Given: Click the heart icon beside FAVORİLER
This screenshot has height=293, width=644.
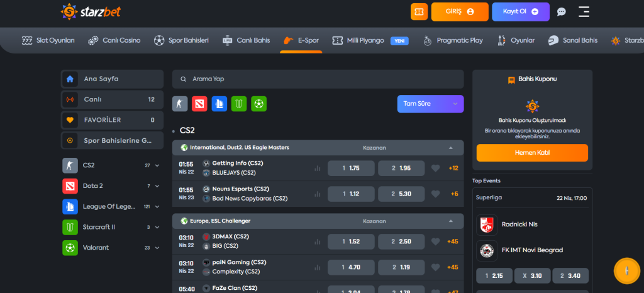Looking at the screenshot, I should (70, 120).
